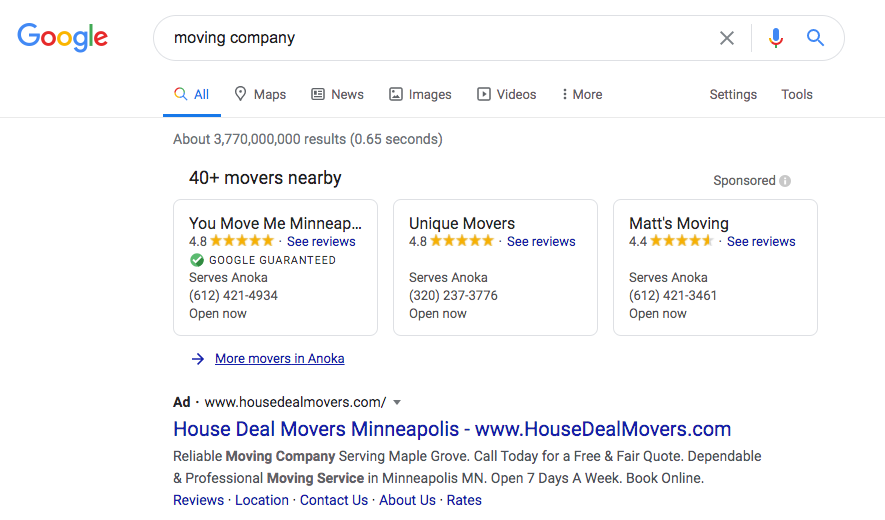See reviews for Matt's Moving

(x=761, y=241)
